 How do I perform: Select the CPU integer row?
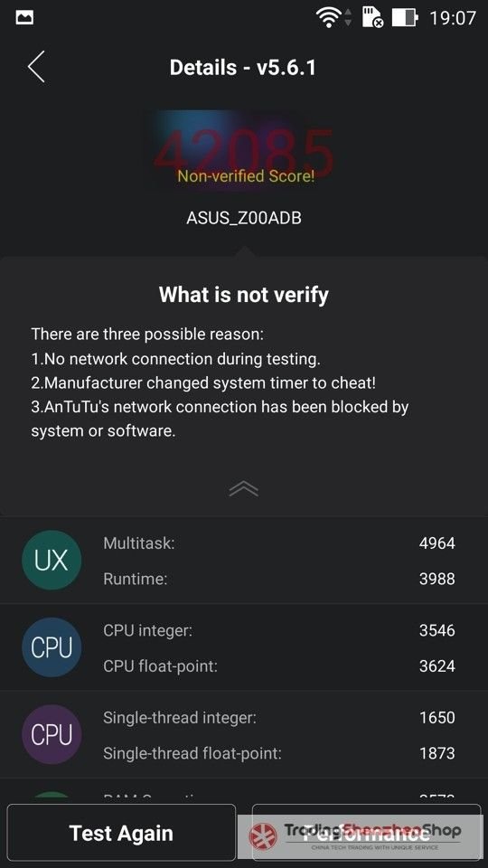[279, 630]
